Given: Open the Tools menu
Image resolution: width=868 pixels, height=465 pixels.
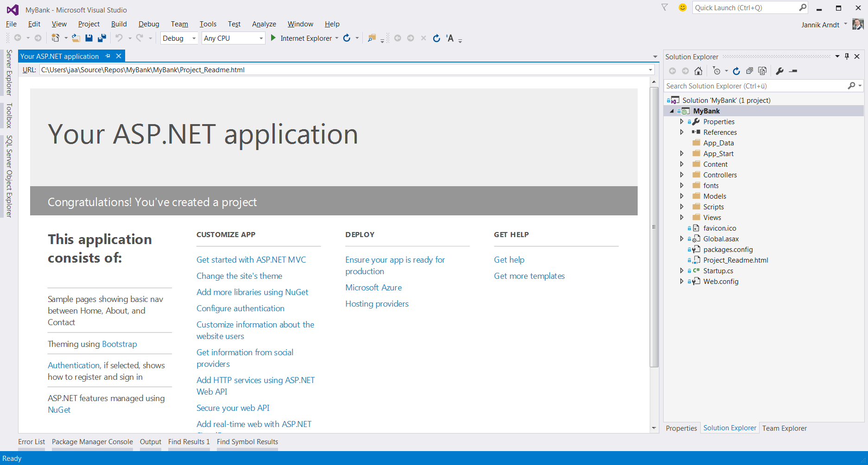Looking at the screenshot, I should (x=208, y=24).
